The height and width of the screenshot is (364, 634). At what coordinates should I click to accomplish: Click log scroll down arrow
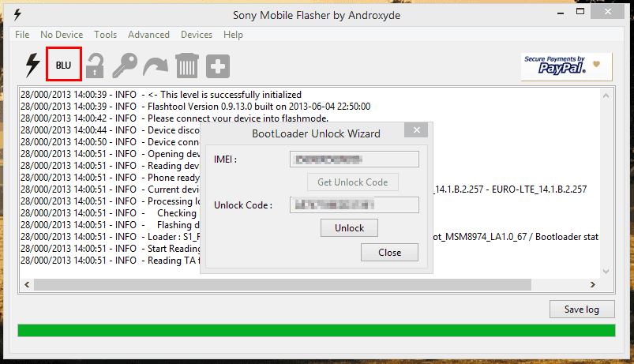(x=606, y=272)
